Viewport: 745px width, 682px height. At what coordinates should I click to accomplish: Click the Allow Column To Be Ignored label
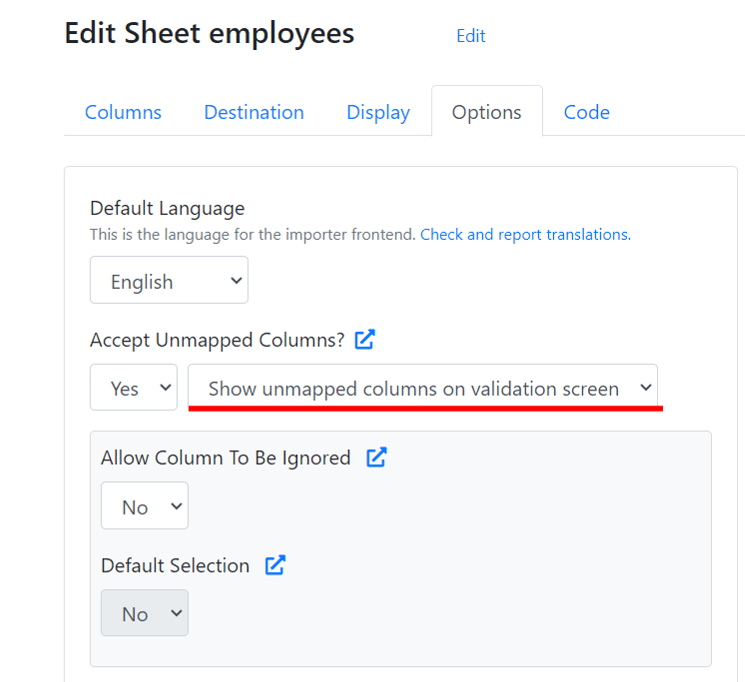point(226,458)
